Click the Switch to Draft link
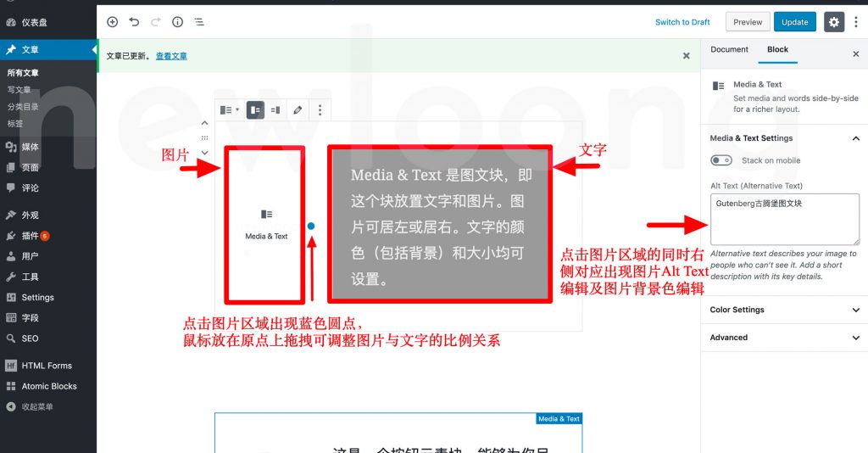 point(682,22)
